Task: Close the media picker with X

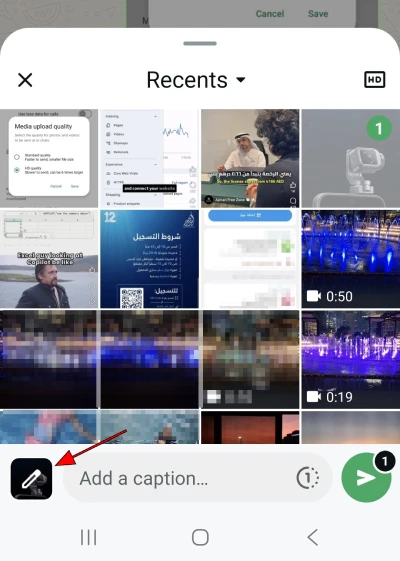Action: pyautogui.click(x=25, y=80)
